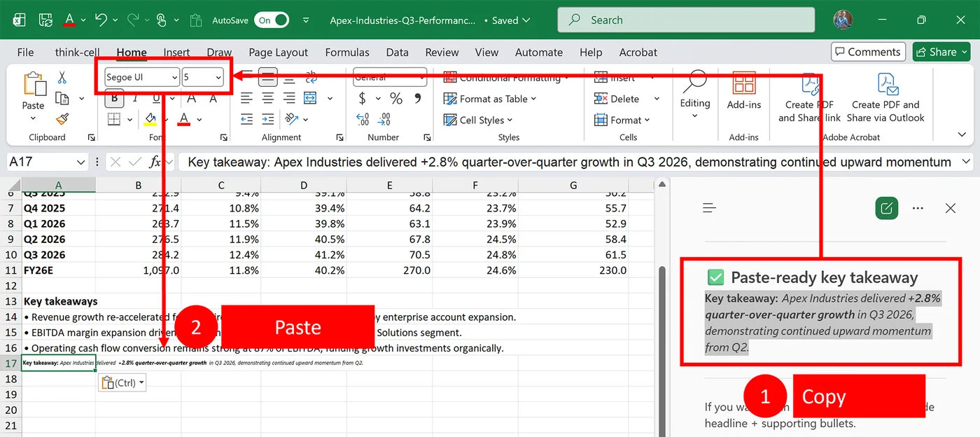Screen dimensions: 980x437
Task: Click the Insert Function fx icon
Action: click(x=155, y=162)
